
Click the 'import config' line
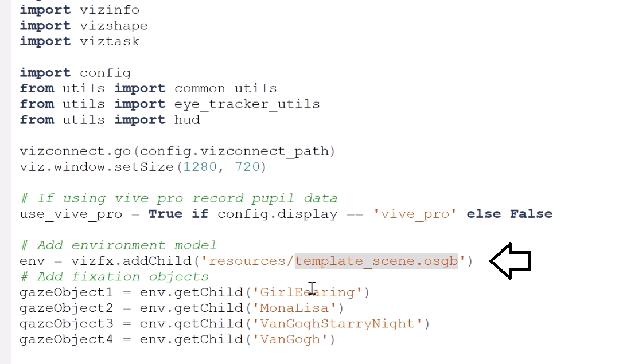pyautogui.click(x=75, y=73)
